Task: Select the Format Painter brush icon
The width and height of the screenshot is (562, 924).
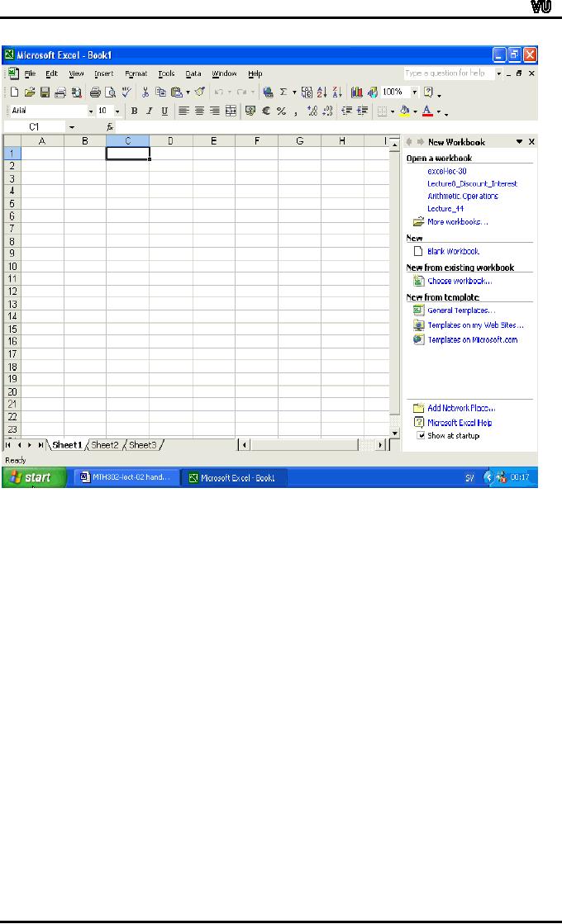Action: click(x=200, y=92)
